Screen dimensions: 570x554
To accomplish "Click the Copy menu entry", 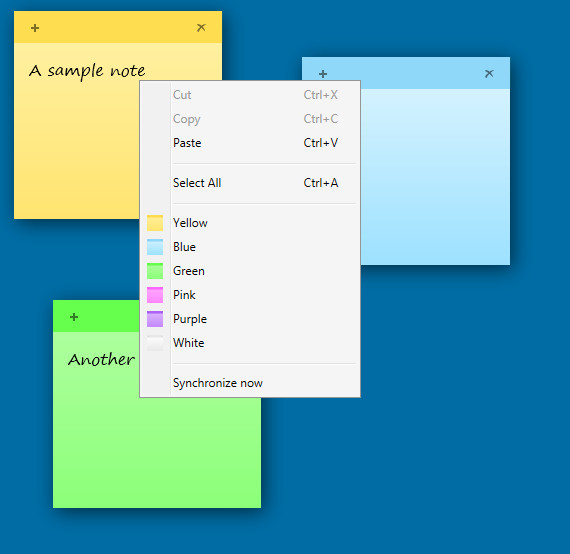I will click(x=250, y=119).
